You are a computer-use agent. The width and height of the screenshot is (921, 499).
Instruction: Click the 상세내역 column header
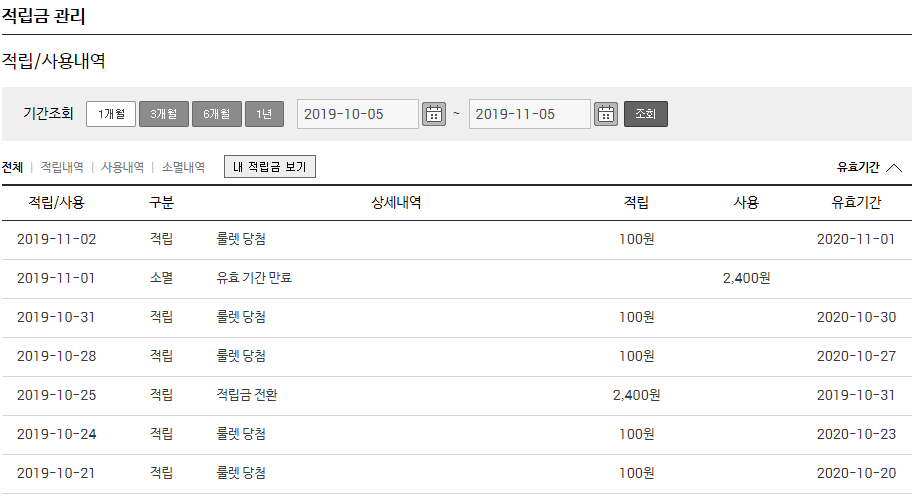[x=396, y=202]
